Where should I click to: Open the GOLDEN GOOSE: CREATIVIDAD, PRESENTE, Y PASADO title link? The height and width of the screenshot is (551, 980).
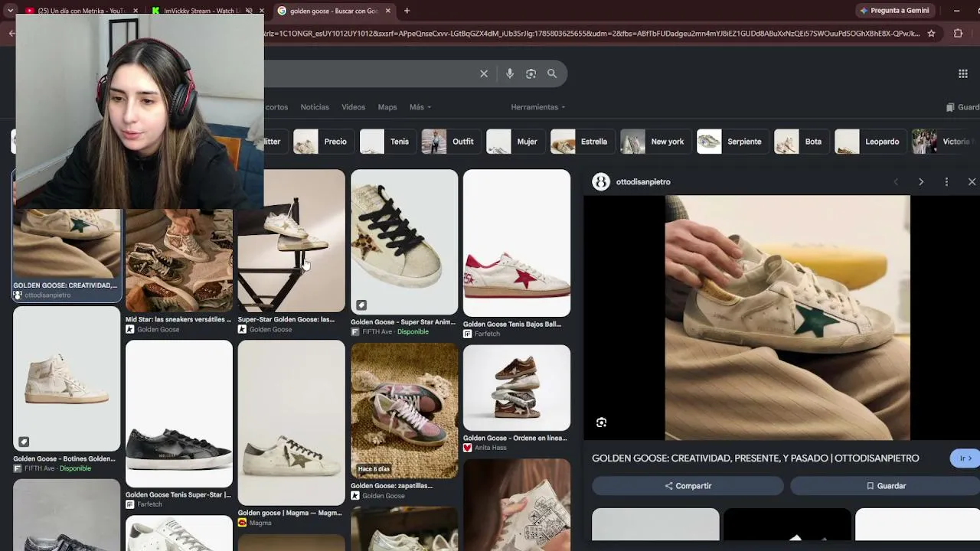(x=756, y=458)
